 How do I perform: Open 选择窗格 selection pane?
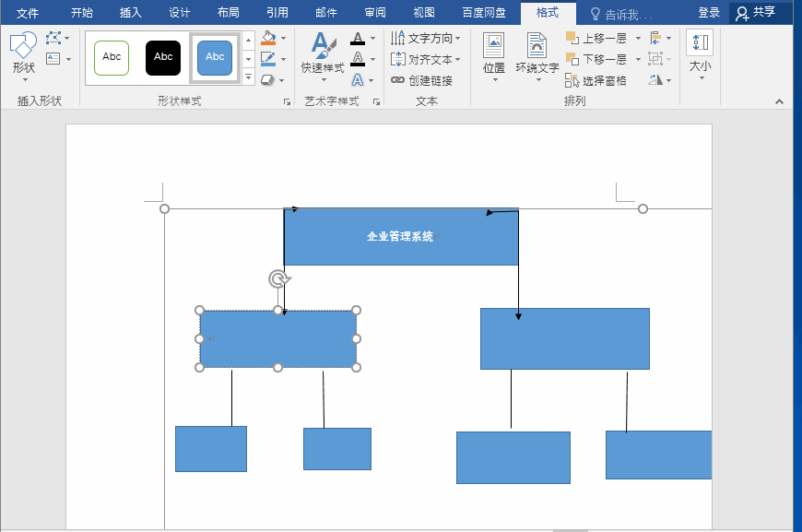pos(596,80)
